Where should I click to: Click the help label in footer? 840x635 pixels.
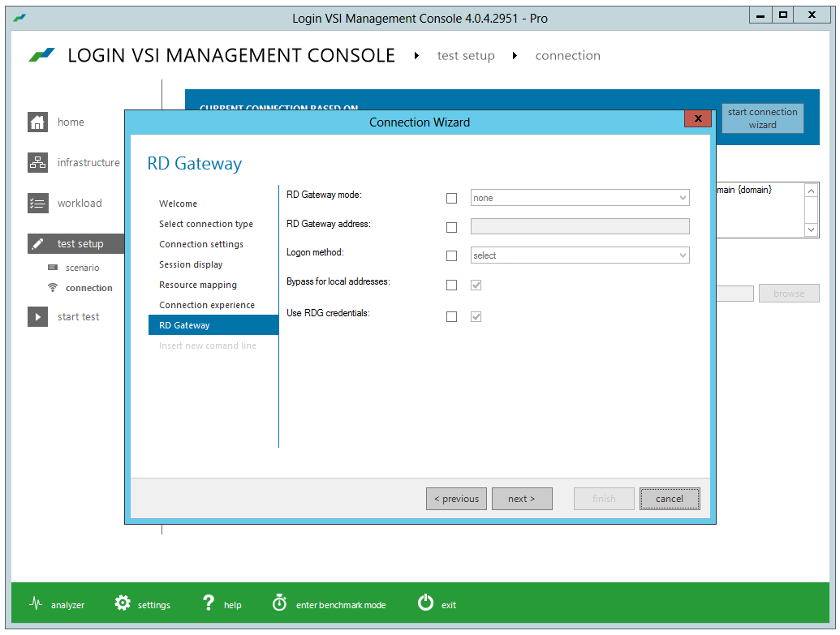(232, 605)
